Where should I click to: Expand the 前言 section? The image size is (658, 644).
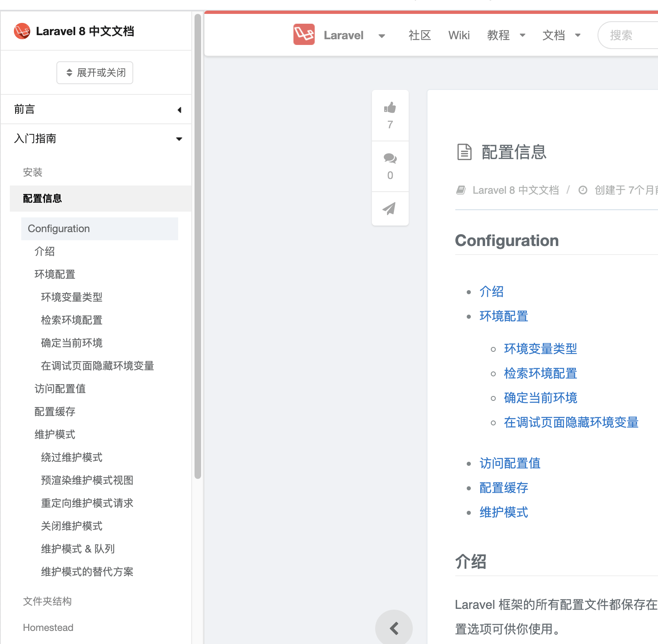(96, 110)
